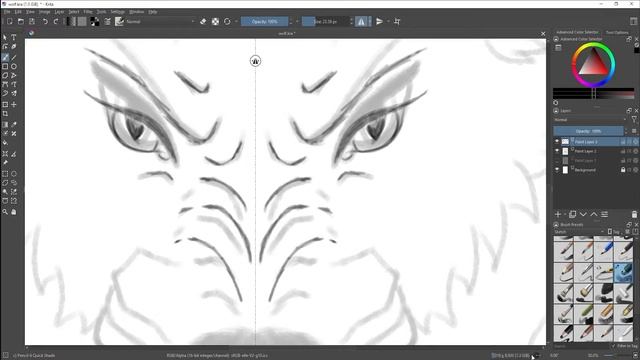The width and height of the screenshot is (640, 360).
Task: Open the File menu
Action: tap(7, 12)
